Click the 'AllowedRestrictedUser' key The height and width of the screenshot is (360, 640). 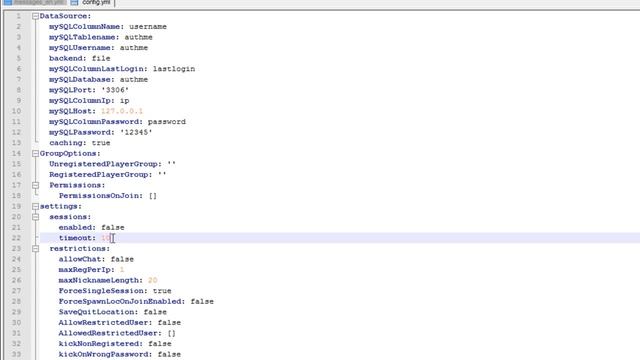coord(108,333)
